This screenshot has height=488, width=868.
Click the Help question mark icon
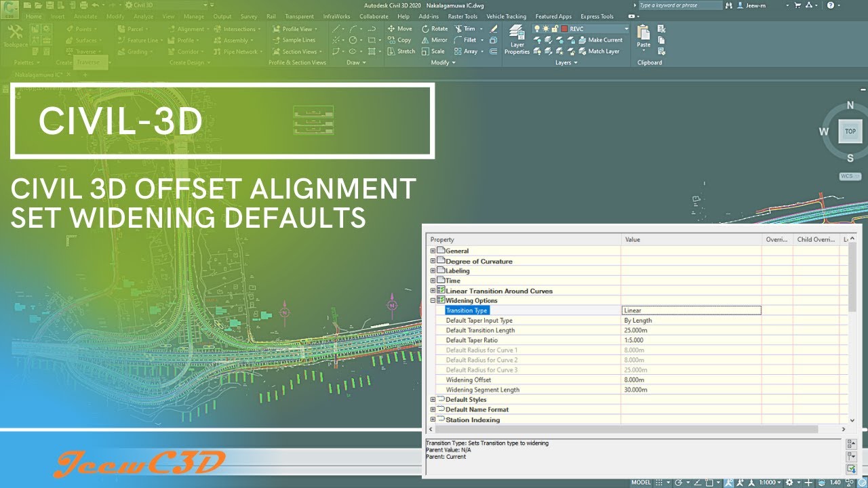(x=830, y=5)
